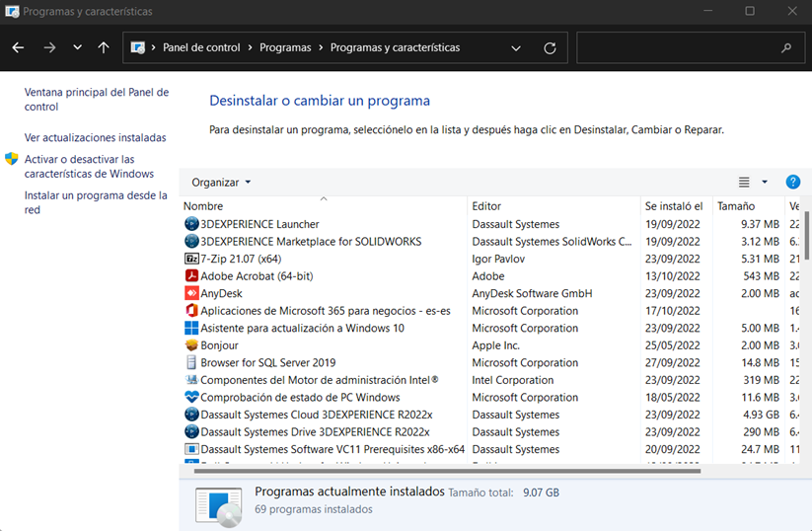Sort by the Tamaño column header
This screenshot has height=531, width=812.
pos(748,205)
